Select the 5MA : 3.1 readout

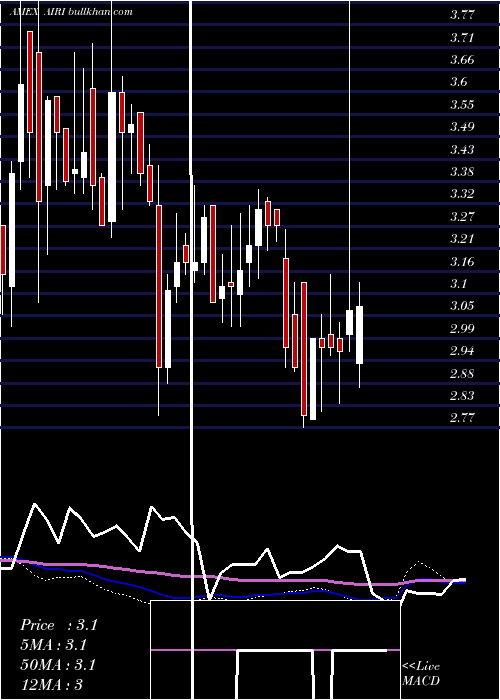coord(54,645)
